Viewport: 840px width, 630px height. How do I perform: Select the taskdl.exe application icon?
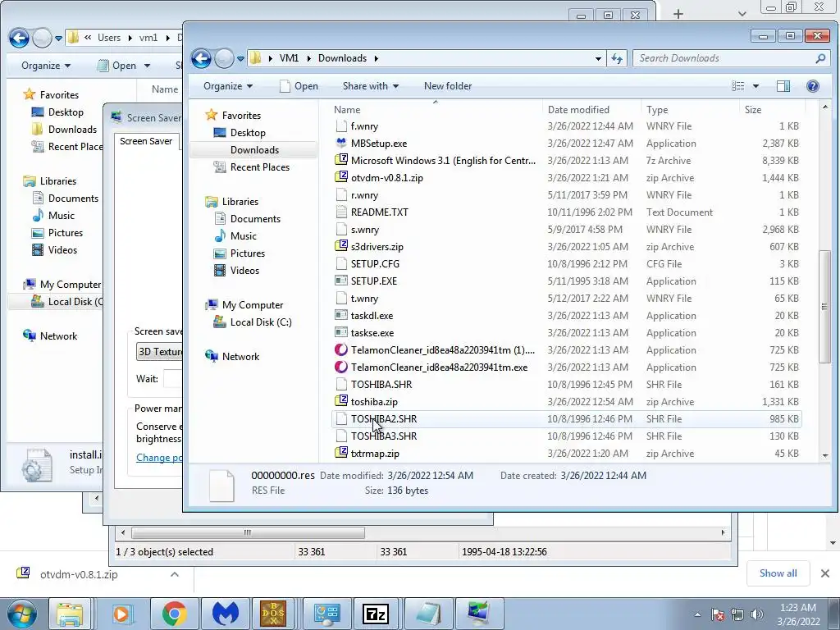tap(341, 316)
